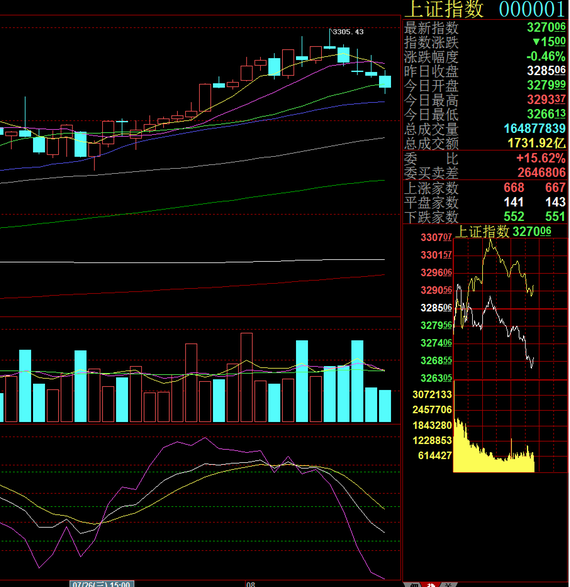
Task: Click the 上涨家数 count 668
Action: pos(514,188)
